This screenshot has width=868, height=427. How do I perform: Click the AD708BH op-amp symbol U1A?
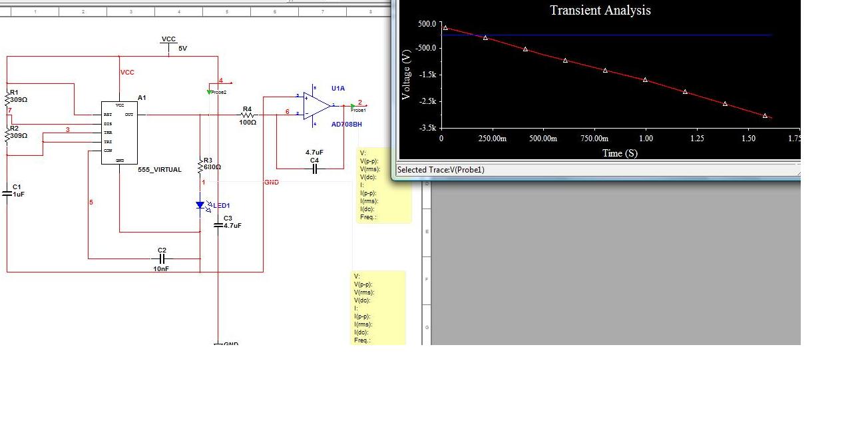point(316,105)
